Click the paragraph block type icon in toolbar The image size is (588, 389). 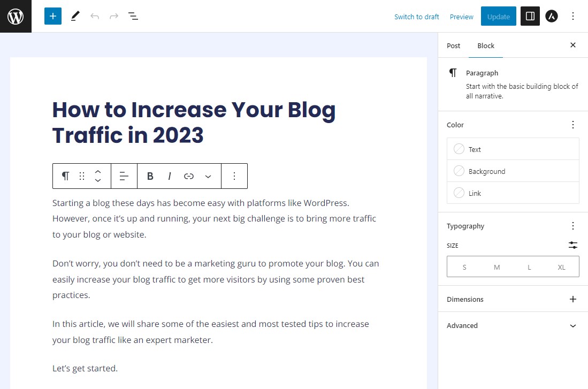[66, 176]
